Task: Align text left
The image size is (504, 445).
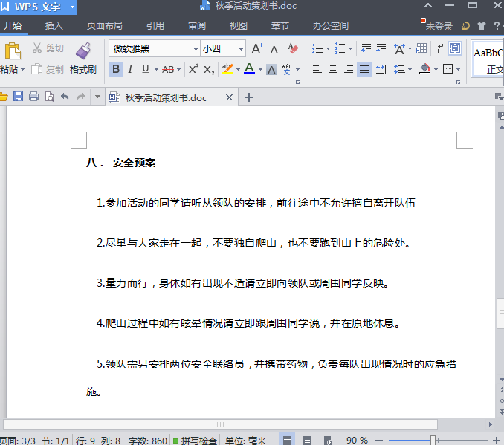Action: [317, 69]
